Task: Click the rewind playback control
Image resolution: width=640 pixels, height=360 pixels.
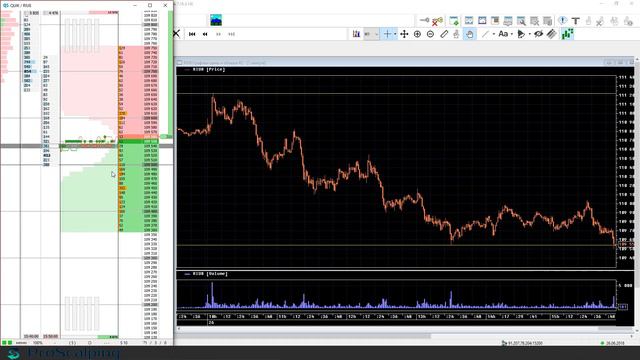Action: [x=205, y=34]
